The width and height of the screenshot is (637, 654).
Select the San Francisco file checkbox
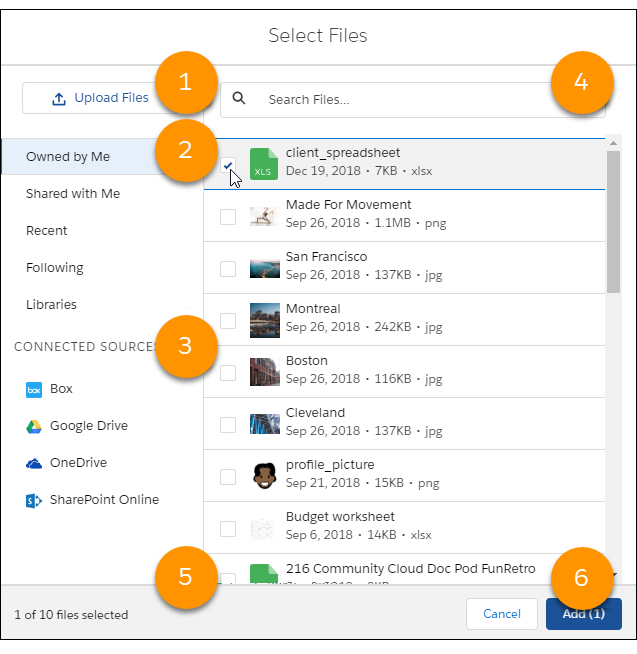(228, 269)
